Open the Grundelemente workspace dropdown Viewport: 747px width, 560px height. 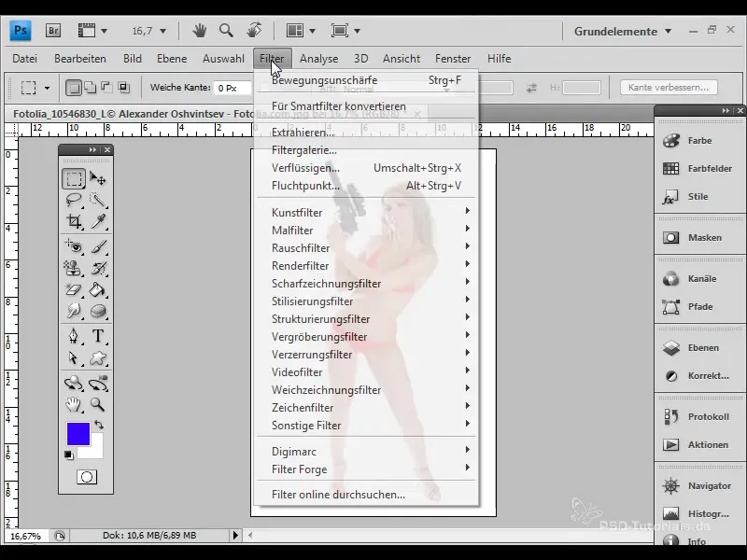click(623, 32)
